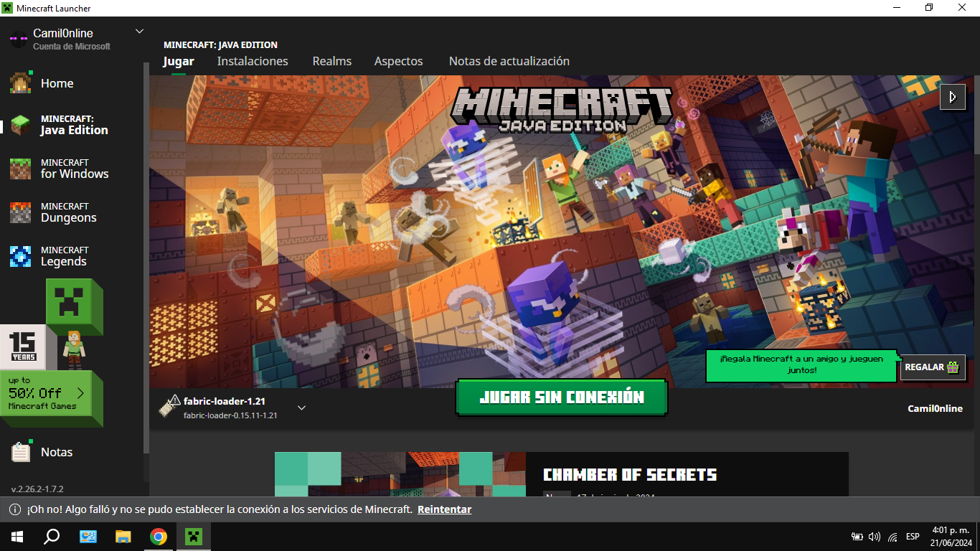Click the launcher version text v.2.26.2-1.7.2

tap(37, 489)
